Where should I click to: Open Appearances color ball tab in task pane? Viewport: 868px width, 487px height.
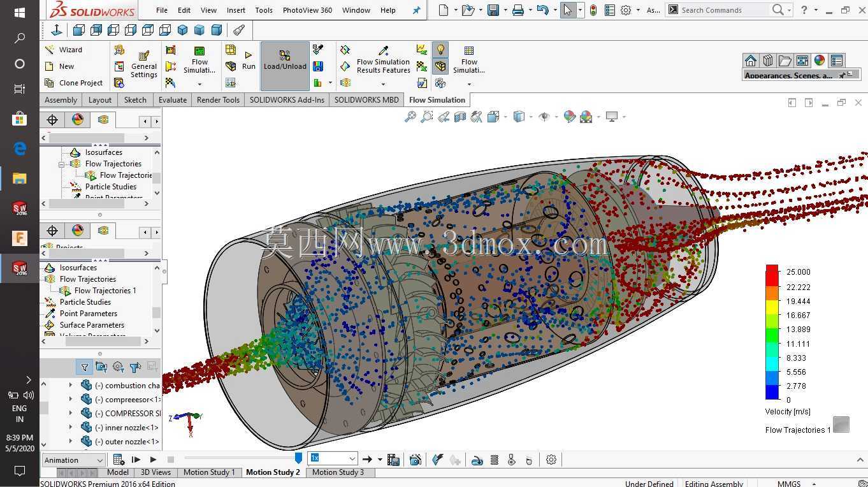tap(820, 61)
